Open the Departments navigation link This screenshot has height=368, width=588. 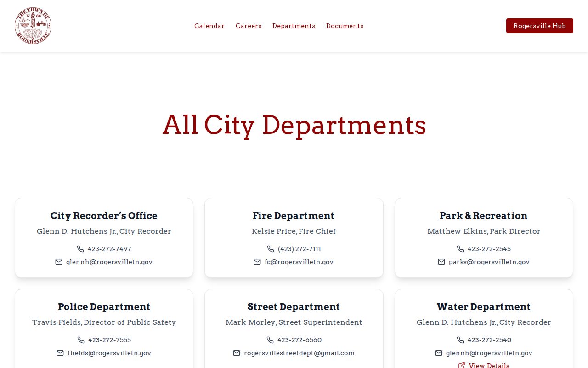pyautogui.click(x=294, y=26)
